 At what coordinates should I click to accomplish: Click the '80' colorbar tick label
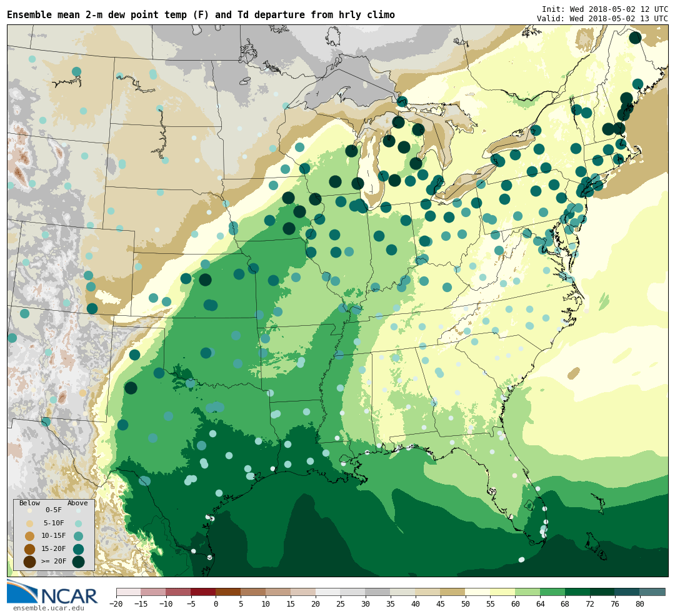pos(640,604)
